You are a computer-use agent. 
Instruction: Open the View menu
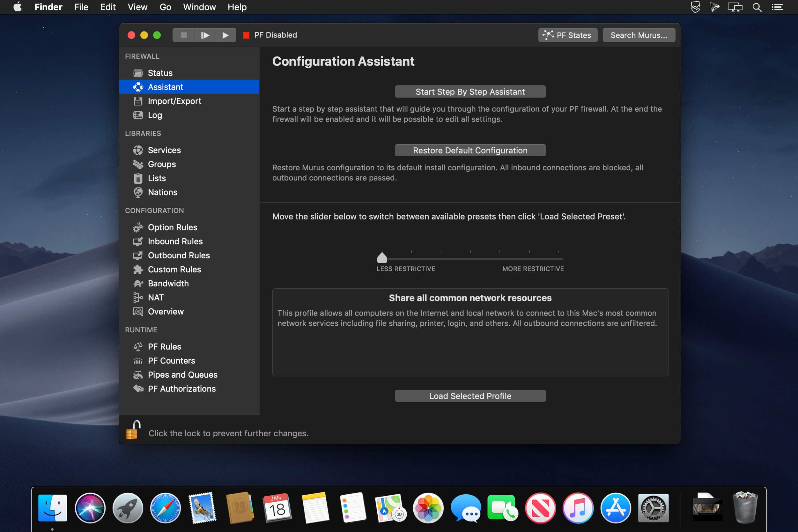click(137, 7)
